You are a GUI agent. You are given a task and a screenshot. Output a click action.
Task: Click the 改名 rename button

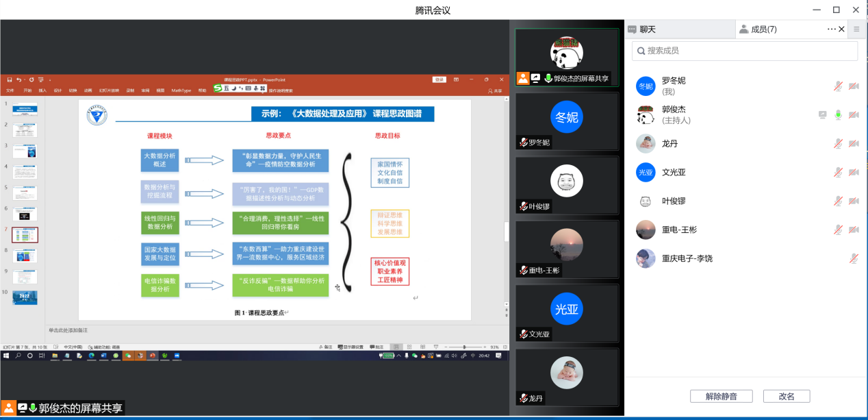(x=786, y=396)
